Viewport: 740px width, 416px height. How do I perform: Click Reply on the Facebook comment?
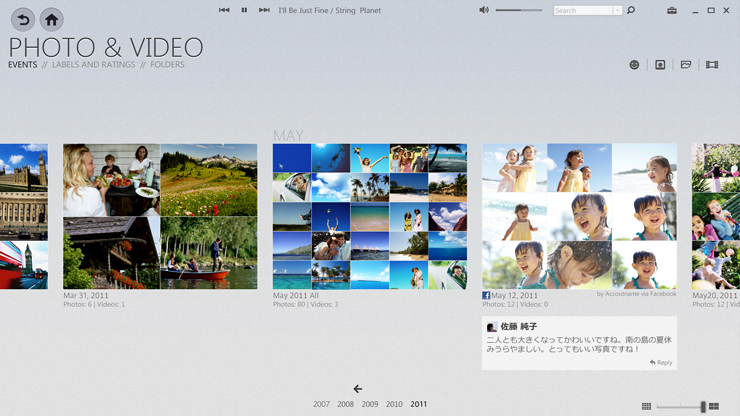click(661, 362)
